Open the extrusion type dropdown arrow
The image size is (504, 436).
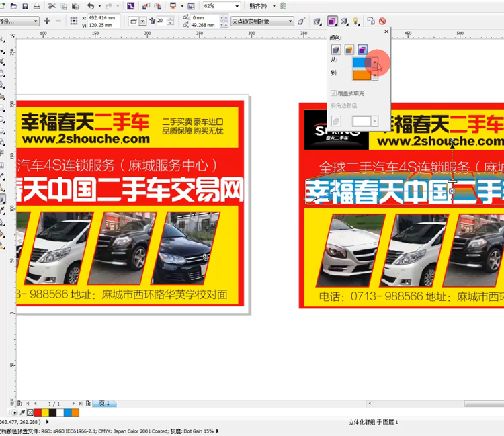[142, 21]
